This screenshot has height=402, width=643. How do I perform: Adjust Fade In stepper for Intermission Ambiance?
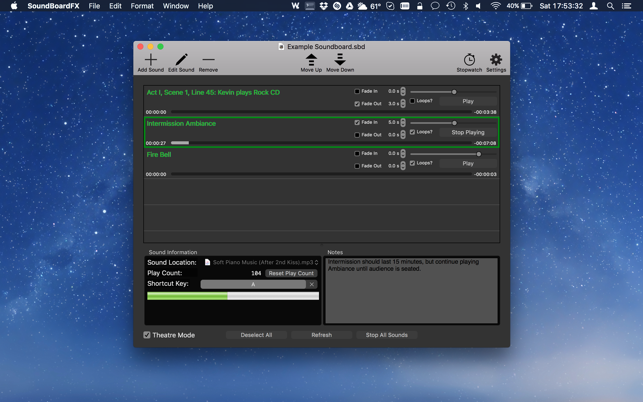coord(403,122)
